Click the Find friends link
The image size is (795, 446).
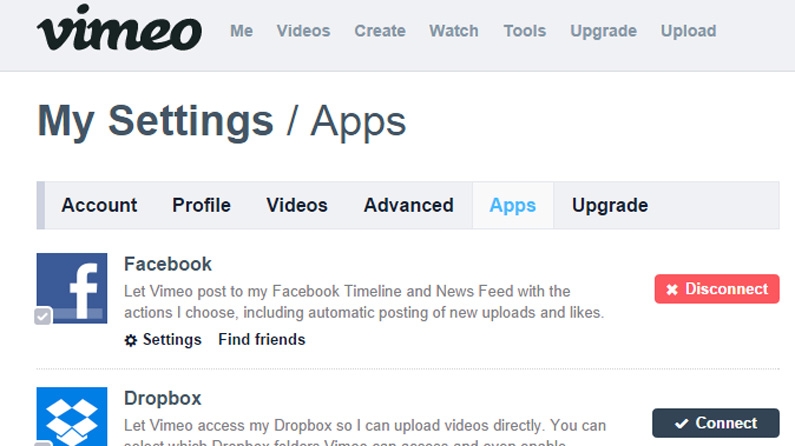tap(262, 340)
